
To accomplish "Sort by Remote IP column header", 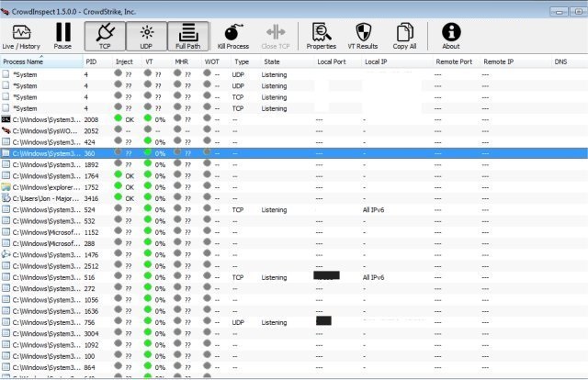I will click(x=516, y=61).
